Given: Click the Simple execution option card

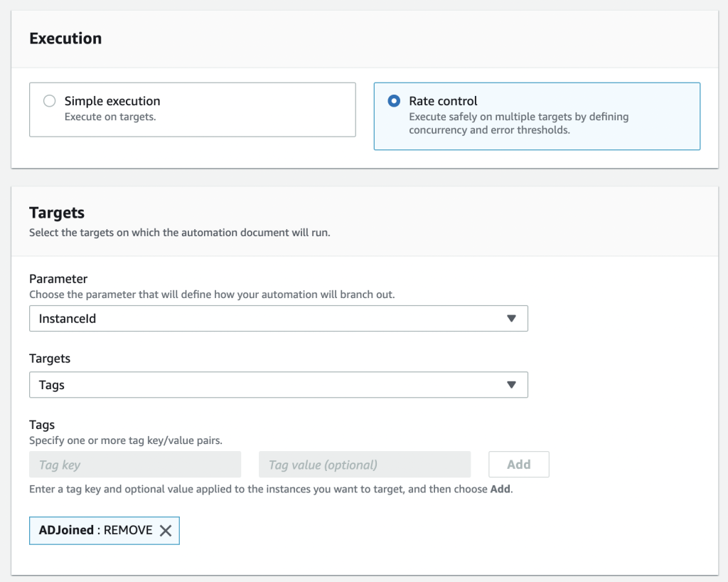Looking at the screenshot, I should click(x=192, y=109).
